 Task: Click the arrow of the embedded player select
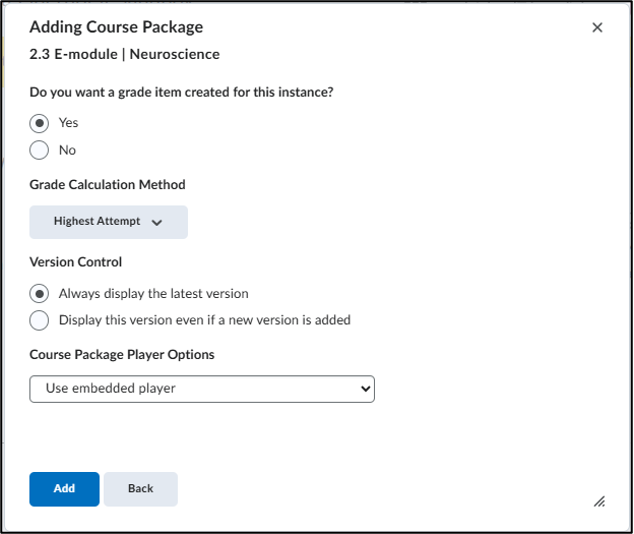(x=365, y=389)
